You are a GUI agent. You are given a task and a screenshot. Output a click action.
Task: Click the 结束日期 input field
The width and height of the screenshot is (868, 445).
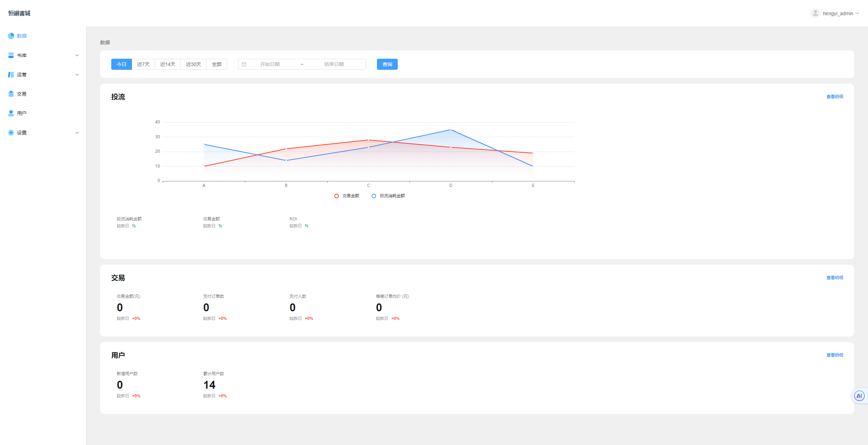point(334,64)
